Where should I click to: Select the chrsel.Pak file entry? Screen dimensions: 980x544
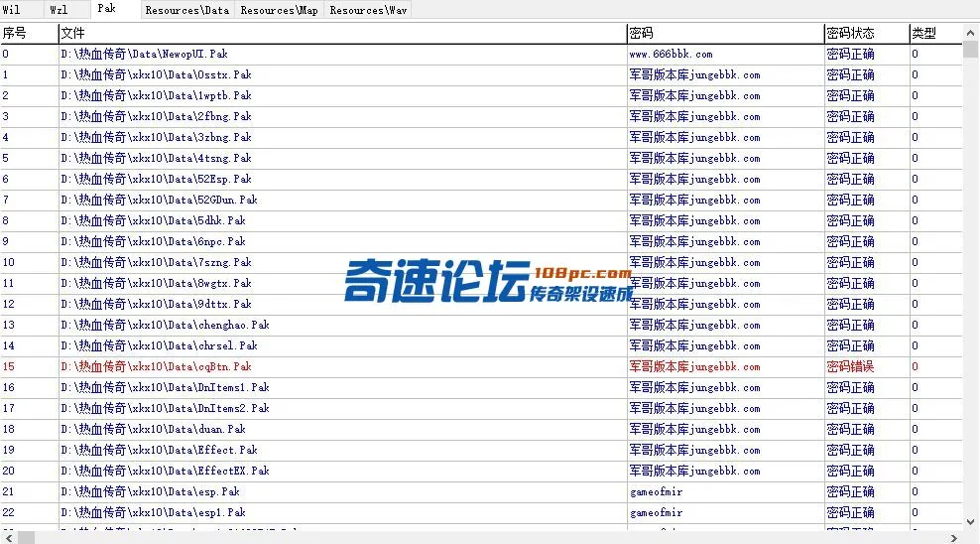160,345
